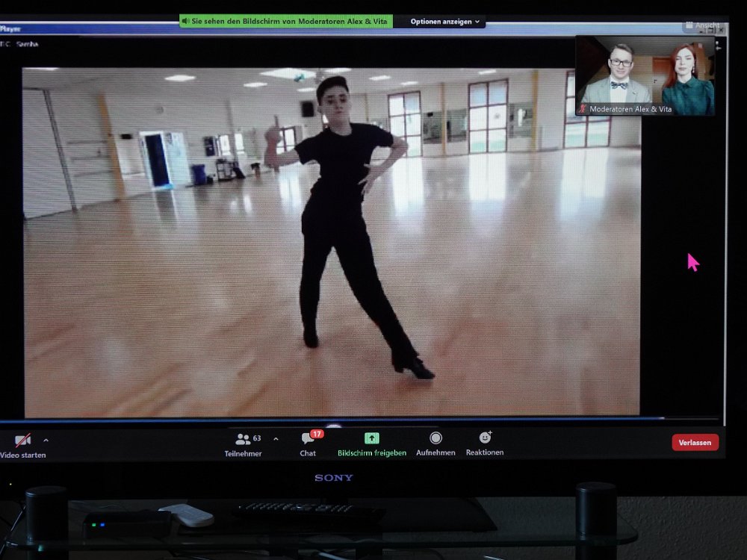Screen dimensions: 747x560
Task: Click the "Moderatoren Alex & Vita" name label
Action: coord(630,109)
